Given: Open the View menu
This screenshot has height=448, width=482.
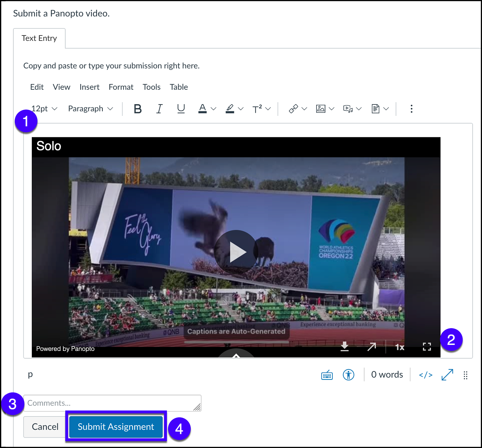Looking at the screenshot, I should click(x=62, y=87).
